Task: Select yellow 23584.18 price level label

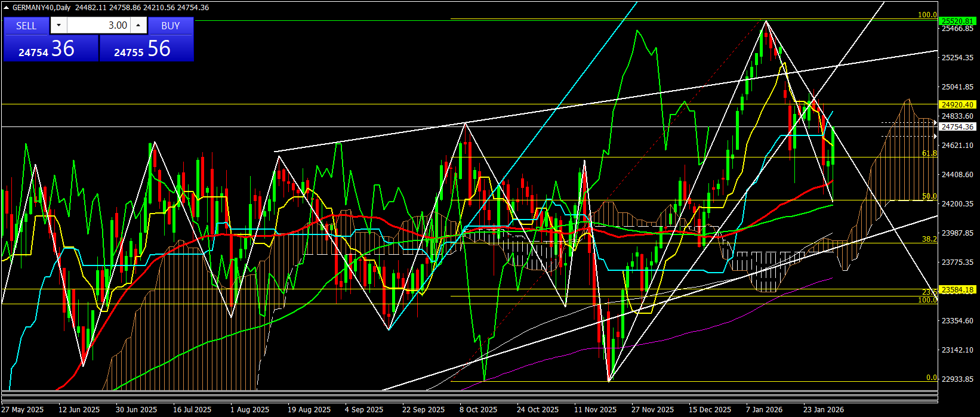Action: pos(957,290)
